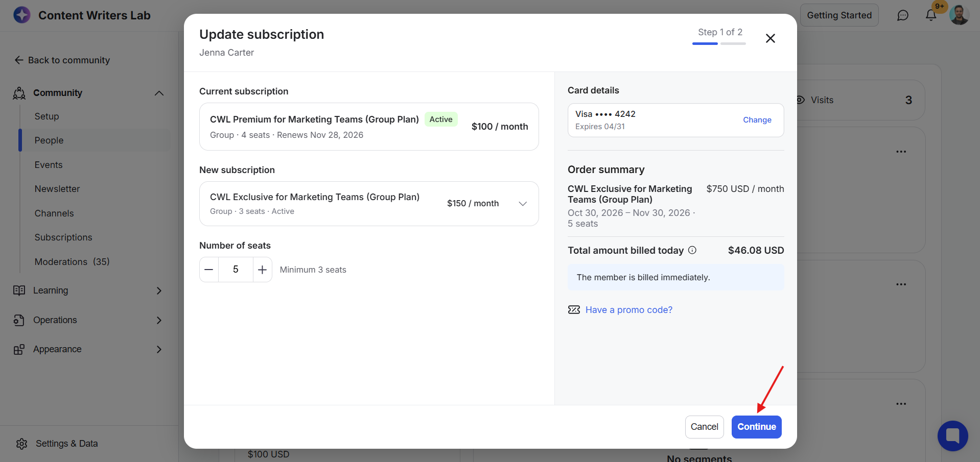Open notifications bell icon
The image size is (980, 462).
931,15
